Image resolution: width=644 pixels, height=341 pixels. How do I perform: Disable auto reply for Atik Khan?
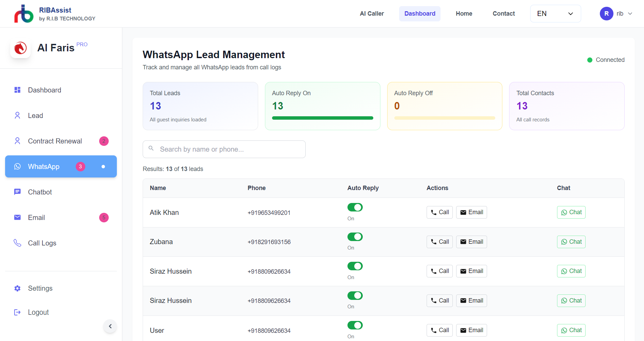pos(355,207)
